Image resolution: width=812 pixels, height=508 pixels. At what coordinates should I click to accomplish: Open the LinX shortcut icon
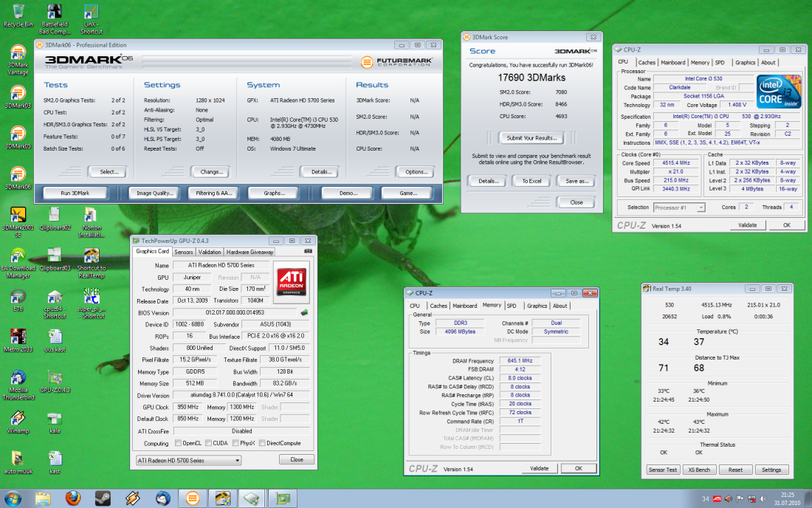pos(91,18)
